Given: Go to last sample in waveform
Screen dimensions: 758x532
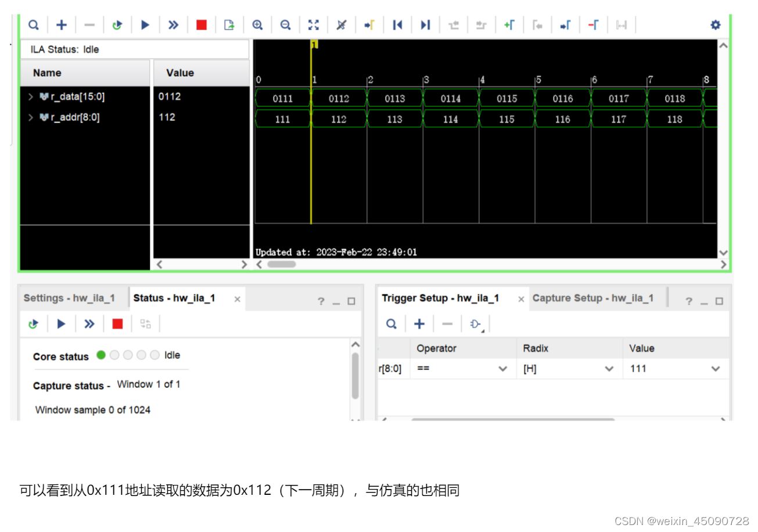Looking at the screenshot, I should click(425, 25).
